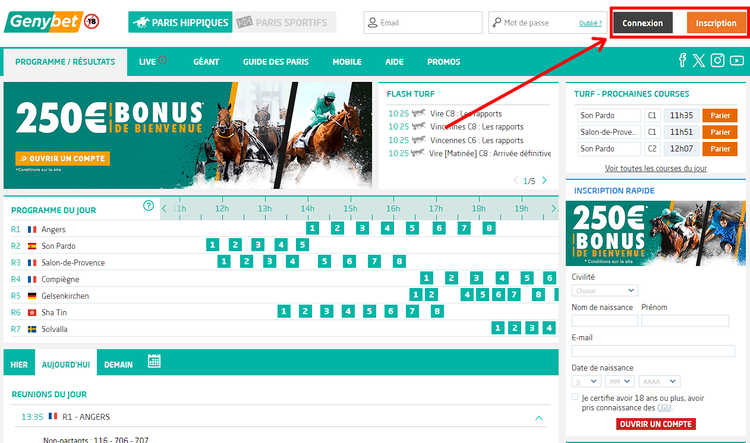Click the Inscription Rapide bonus banner image
The height and width of the screenshot is (443, 750).
pyautogui.click(x=655, y=233)
